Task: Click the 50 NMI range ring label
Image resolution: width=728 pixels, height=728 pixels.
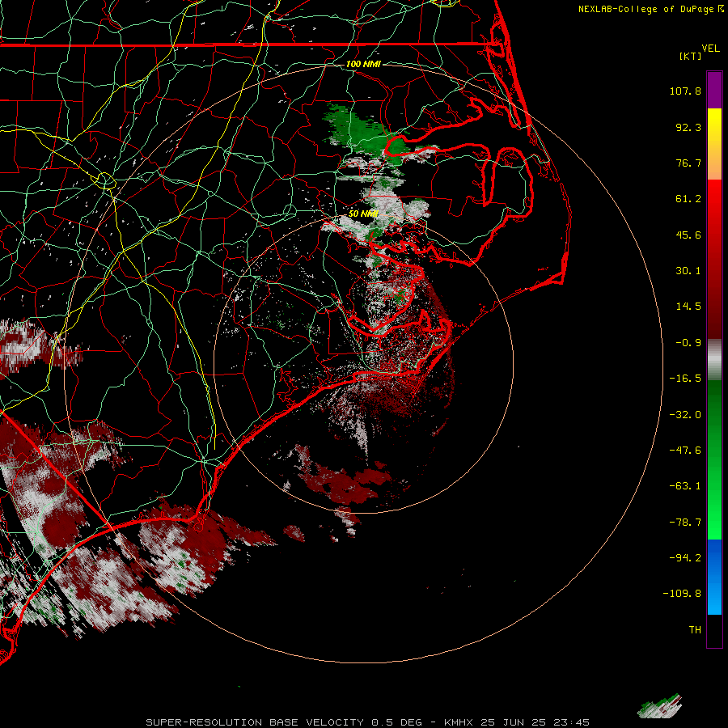Action: coord(363,214)
